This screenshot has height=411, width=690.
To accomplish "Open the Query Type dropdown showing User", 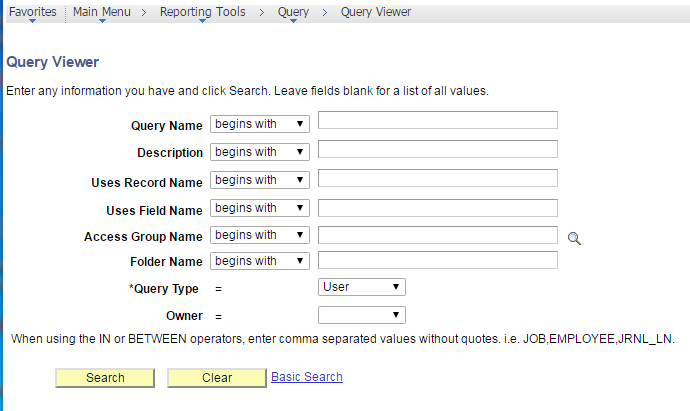I will (362, 287).
